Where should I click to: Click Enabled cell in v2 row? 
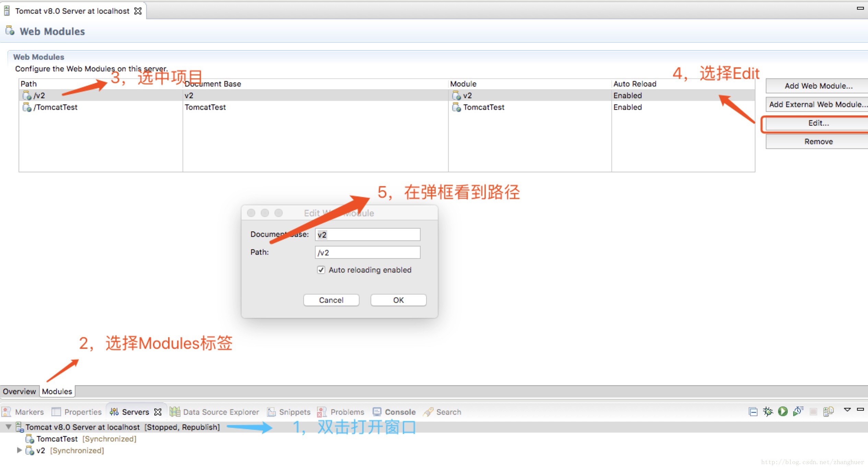pyautogui.click(x=627, y=95)
